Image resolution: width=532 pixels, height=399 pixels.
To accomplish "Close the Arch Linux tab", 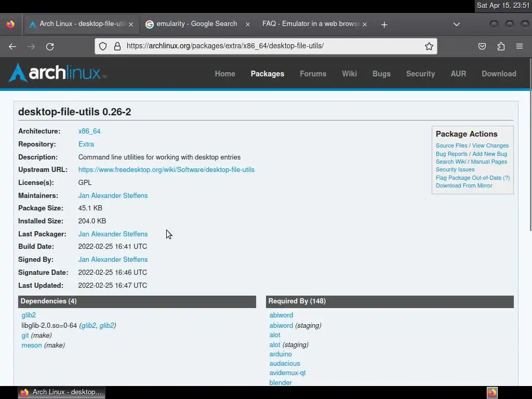I will point(131,24).
